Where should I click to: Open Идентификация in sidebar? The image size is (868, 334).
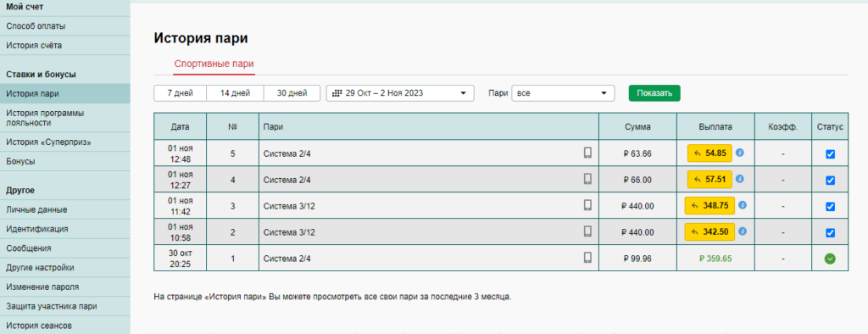[64, 229]
